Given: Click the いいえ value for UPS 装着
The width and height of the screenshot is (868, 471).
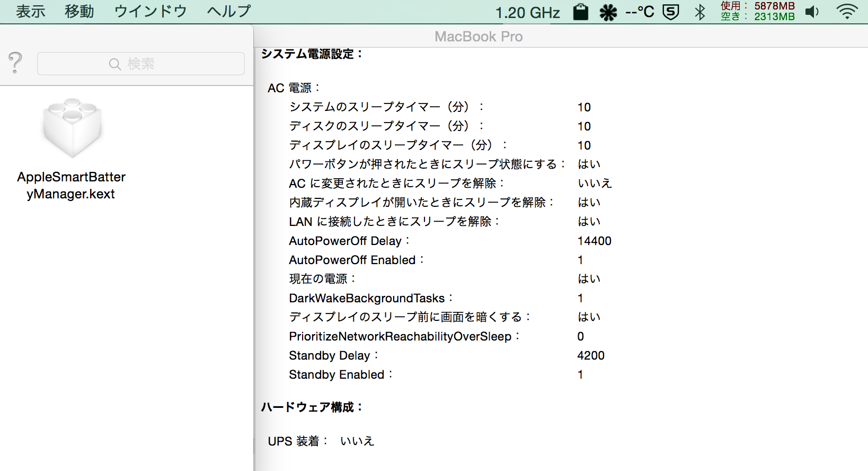Looking at the screenshot, I should [357, 441].
